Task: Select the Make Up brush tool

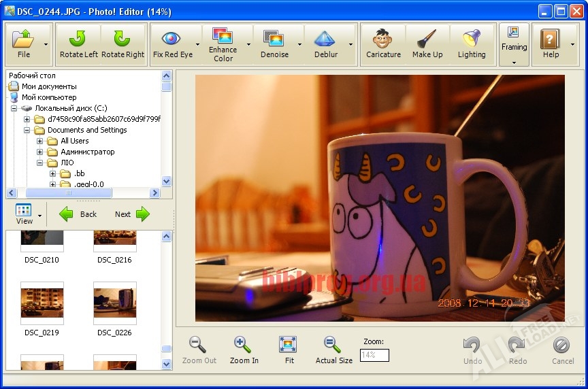Action: (427, 44)
